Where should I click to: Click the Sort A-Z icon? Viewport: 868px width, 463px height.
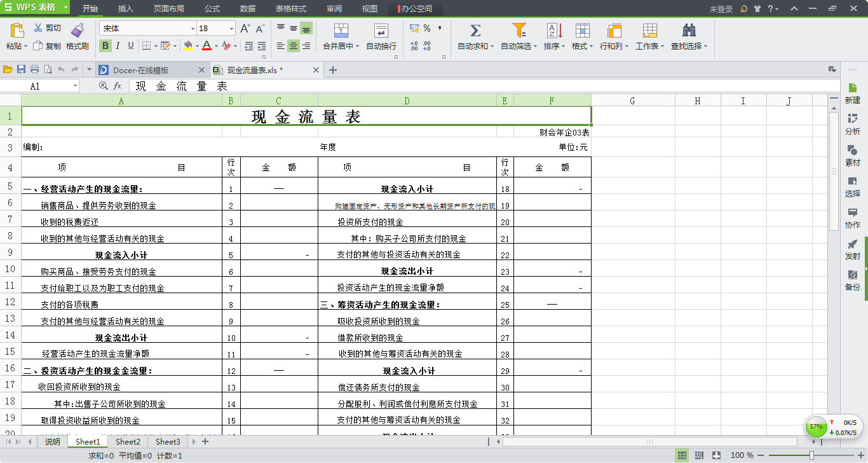click(x=554, y=31)
